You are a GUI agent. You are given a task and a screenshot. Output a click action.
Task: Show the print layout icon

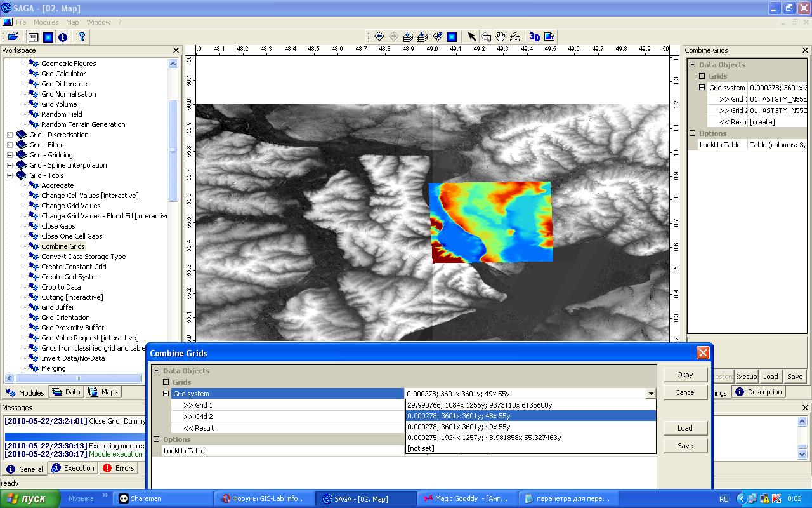click(549, 37)
